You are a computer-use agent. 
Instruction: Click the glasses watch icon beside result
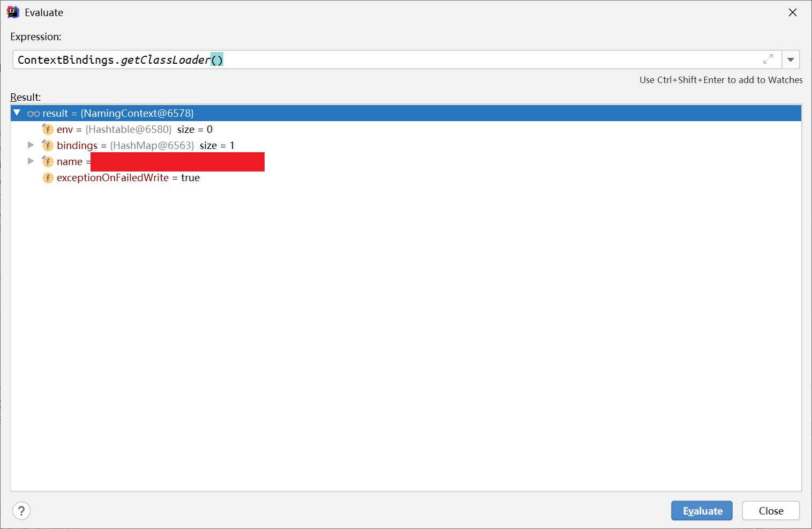tap(34, 114)
